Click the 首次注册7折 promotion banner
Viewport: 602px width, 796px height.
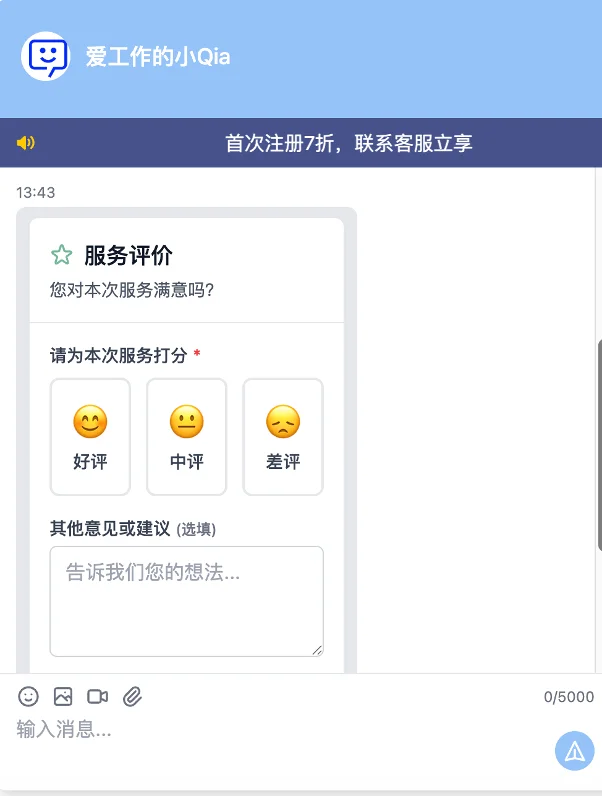(348, 143)
